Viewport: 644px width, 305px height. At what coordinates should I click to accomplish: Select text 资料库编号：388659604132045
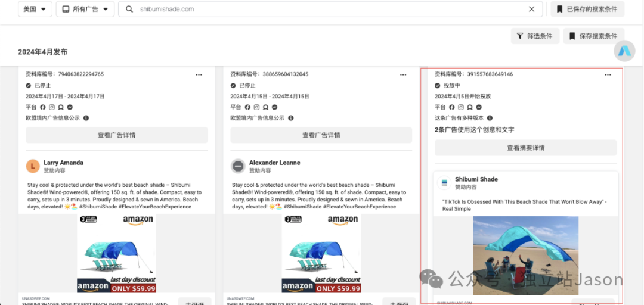(x=269, y=74)
